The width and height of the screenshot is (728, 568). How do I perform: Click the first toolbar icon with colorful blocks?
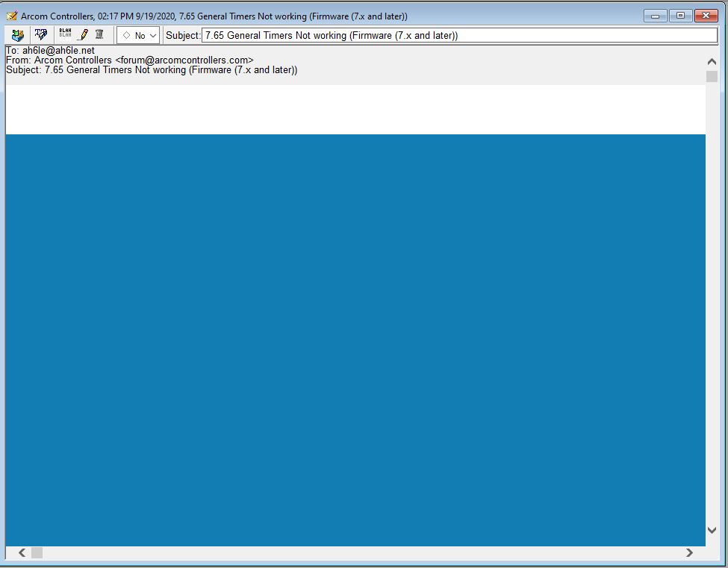coord(17,35)
